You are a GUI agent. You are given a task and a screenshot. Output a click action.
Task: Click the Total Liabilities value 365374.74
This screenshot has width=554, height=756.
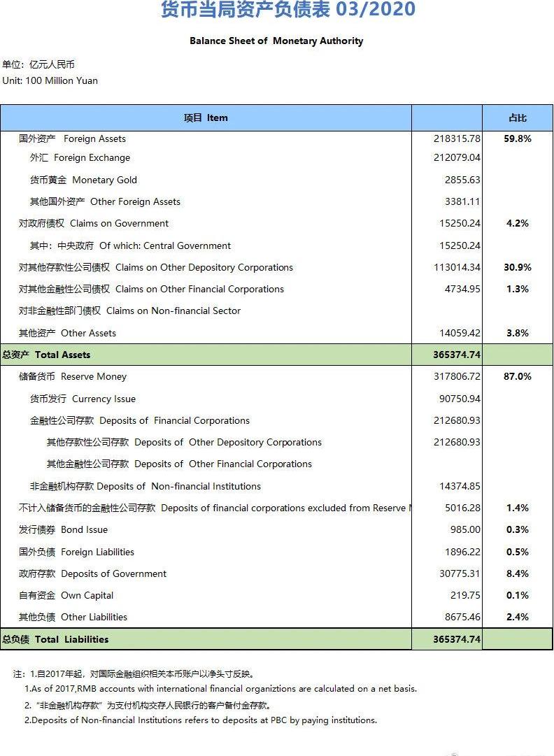coord(457,639)
